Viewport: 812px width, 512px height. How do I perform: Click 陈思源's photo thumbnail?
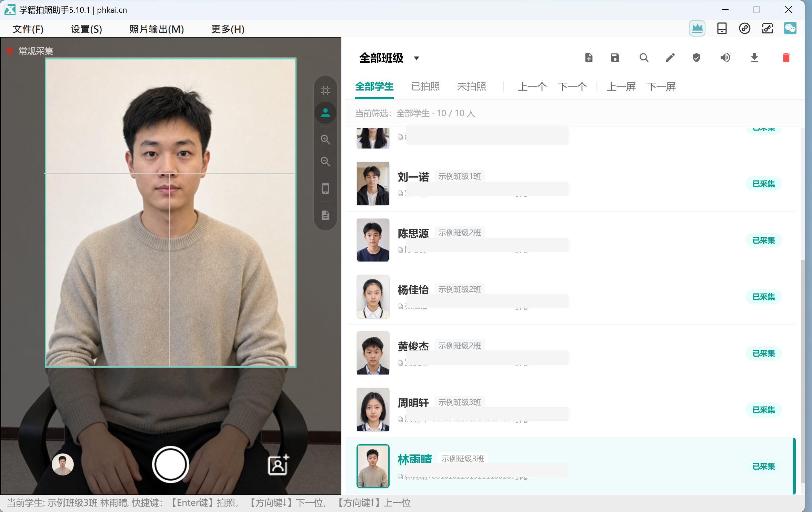[373, 240]
